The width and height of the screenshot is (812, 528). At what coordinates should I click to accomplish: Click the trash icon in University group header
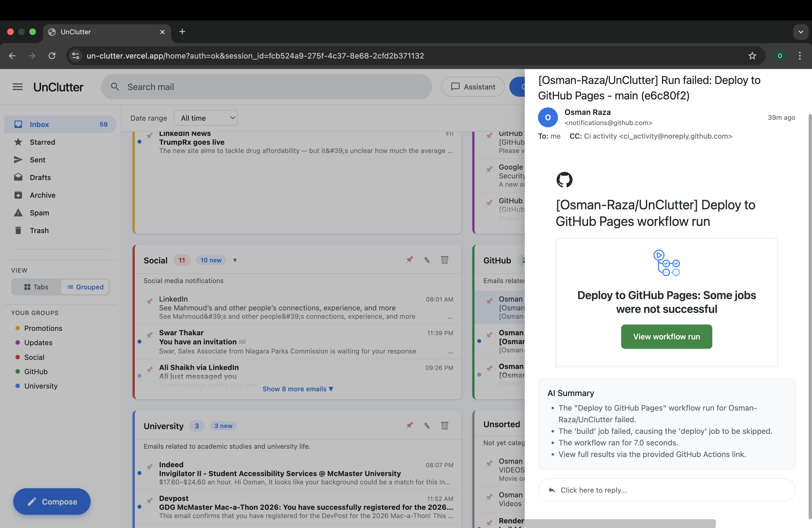444,426
